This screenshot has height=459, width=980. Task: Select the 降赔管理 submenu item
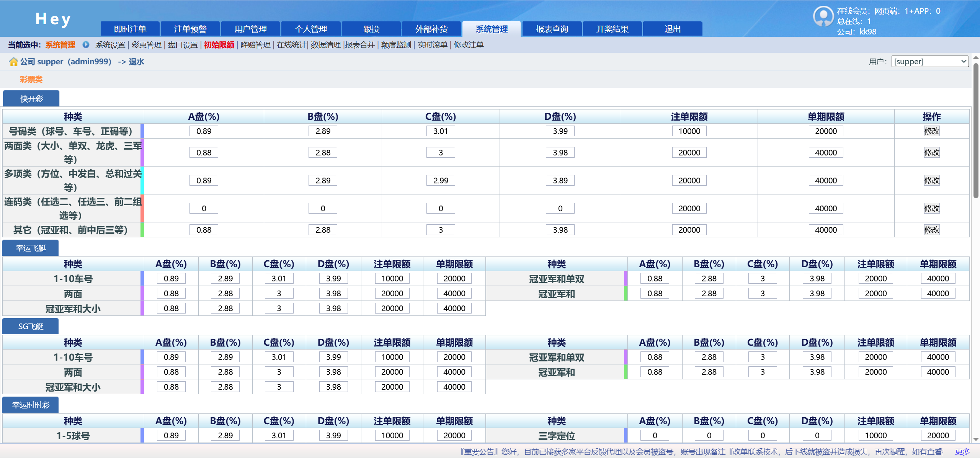(255, 45)
